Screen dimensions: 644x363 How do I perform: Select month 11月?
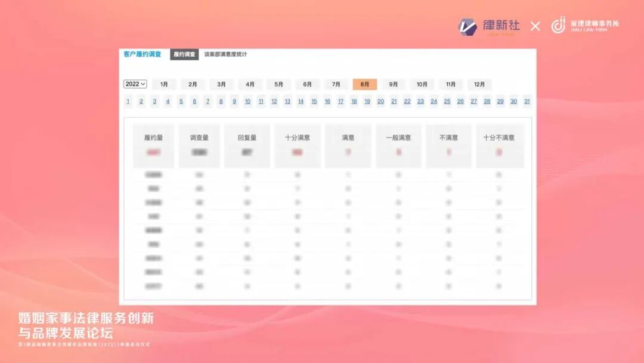click(451, 84)
